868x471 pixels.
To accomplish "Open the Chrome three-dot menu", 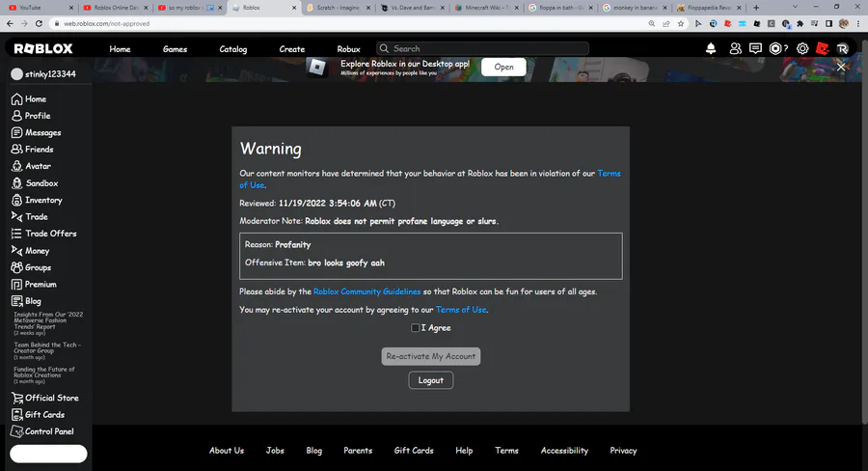I will tap(858, 24).
